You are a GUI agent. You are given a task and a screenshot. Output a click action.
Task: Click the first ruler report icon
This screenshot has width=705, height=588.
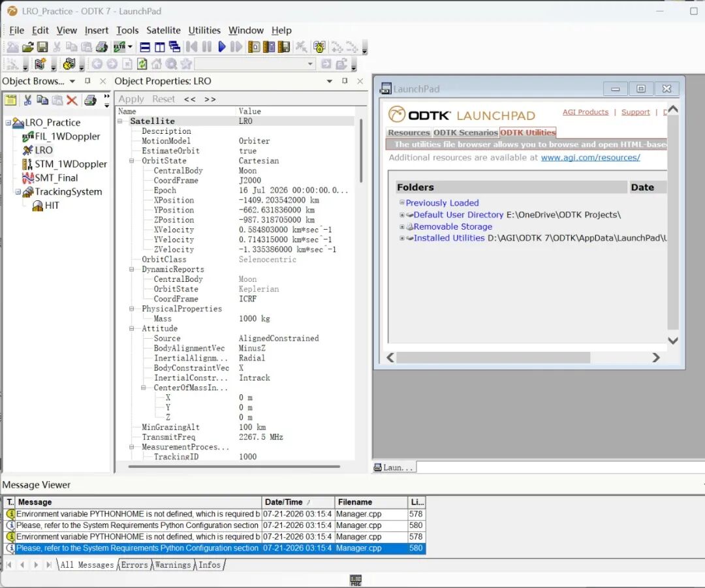coord(254,47)
